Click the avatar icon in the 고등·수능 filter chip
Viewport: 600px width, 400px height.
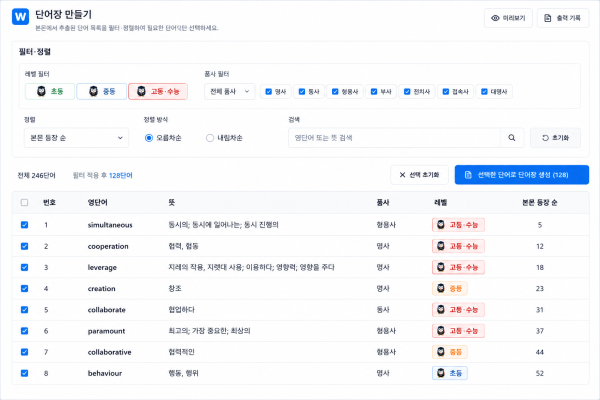(141, 91)
